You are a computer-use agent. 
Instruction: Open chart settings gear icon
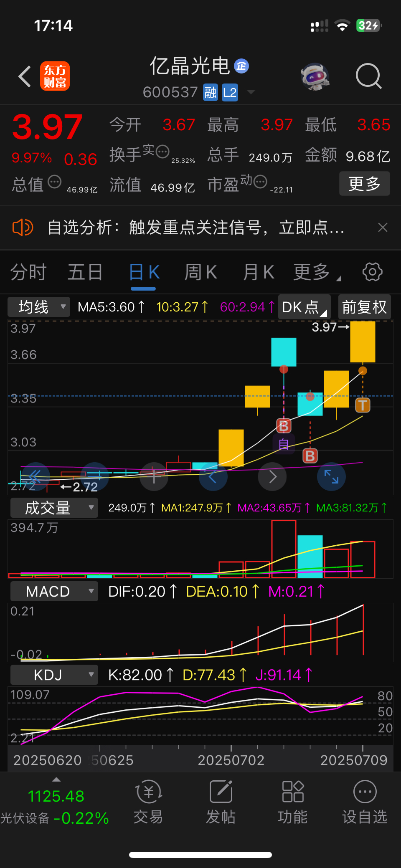pyautogui.click(x=372, y=272)
